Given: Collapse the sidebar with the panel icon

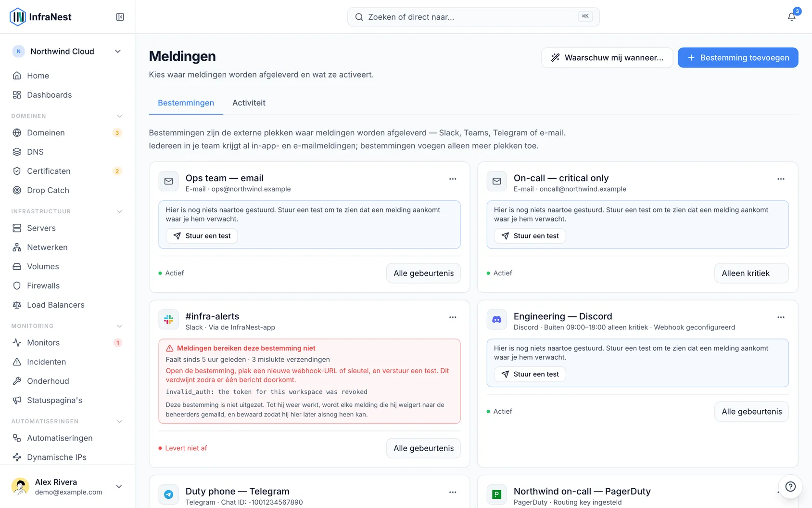Looking at the screenshot, I should [x=120, y=17].
